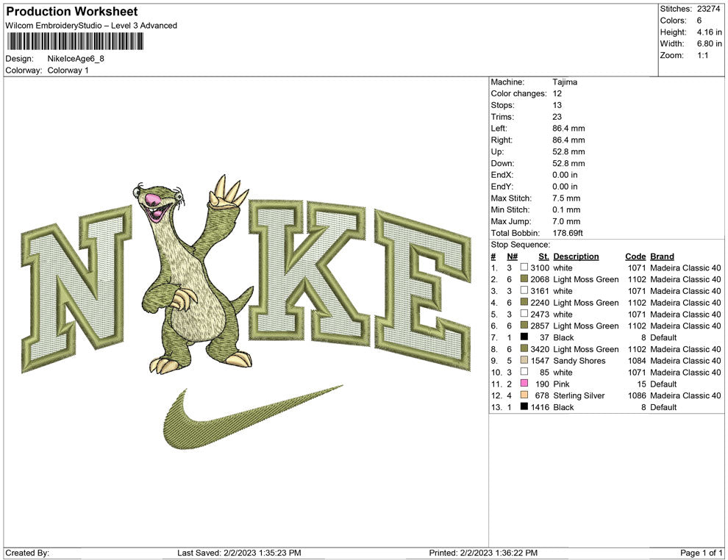
Task: Click the 'Description' column header
Action: pos(577,256)
